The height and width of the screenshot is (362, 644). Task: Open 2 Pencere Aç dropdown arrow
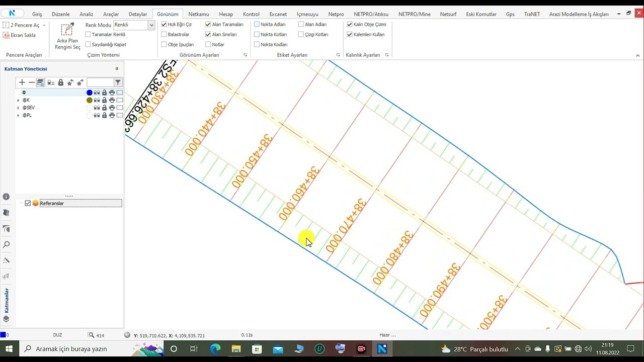click(x=44, y=25)
